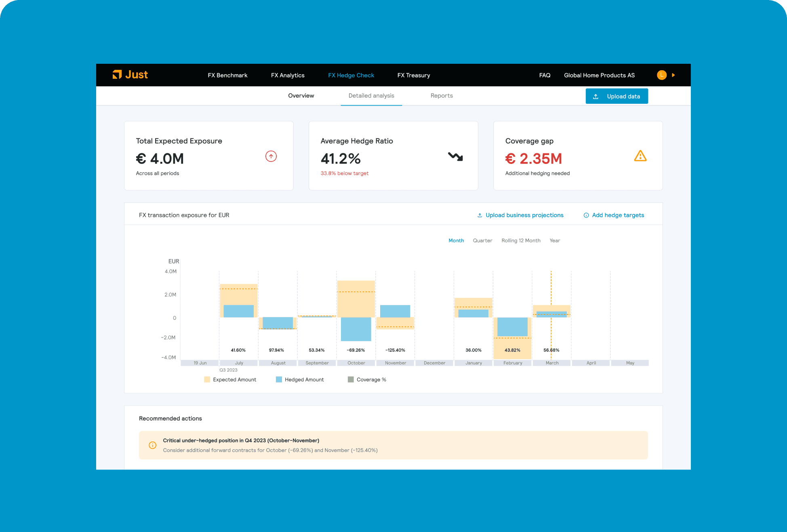Click the November month label
Image resolution: width=787 pixels, height=532 pixels.
pyautogui.click(x=395, y=363)
